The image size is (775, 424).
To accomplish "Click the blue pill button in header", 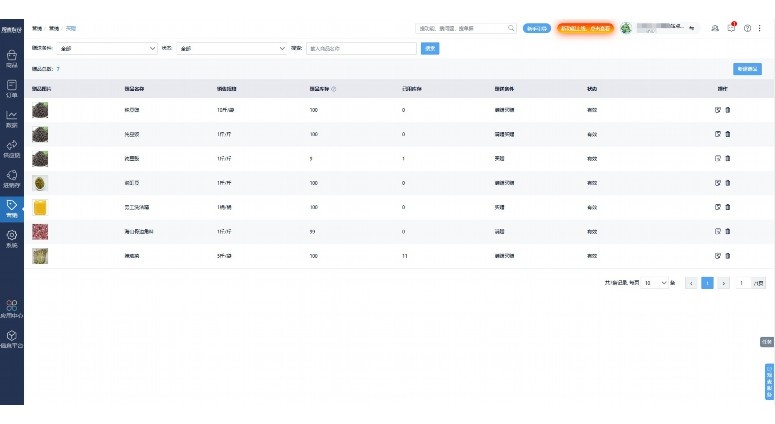I will click(x=537, y=29).
